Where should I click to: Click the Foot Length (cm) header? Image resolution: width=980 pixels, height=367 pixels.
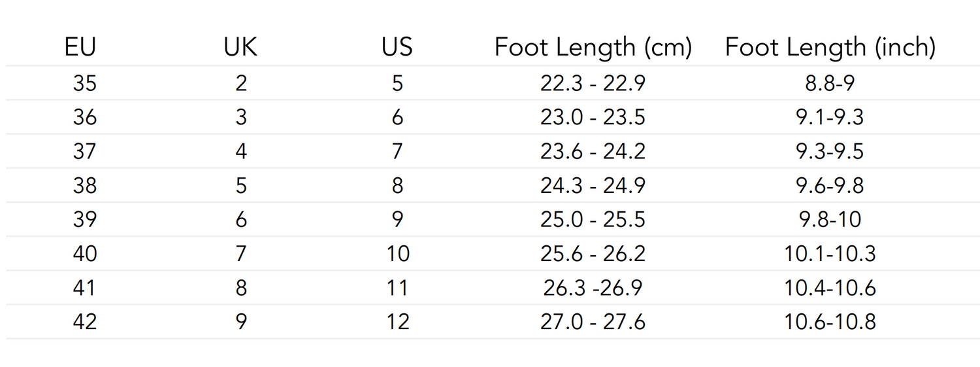[593, 48]
